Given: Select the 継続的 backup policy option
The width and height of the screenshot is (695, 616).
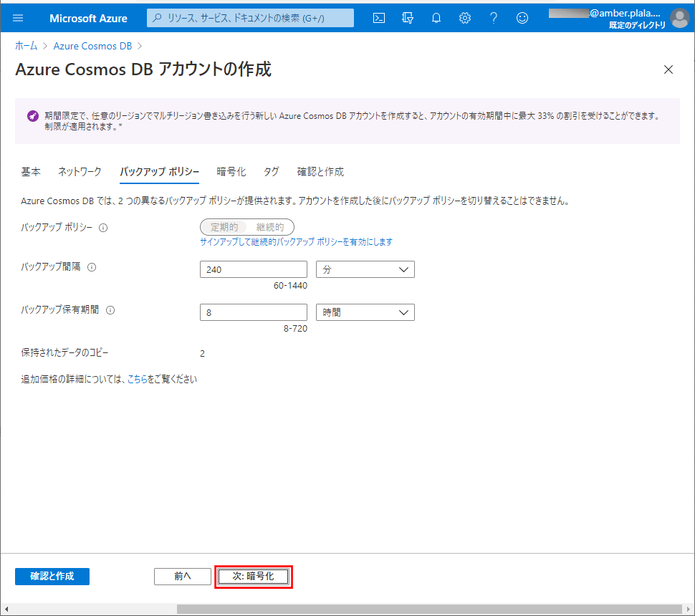Looking at the screenshot, I should 270,227.
